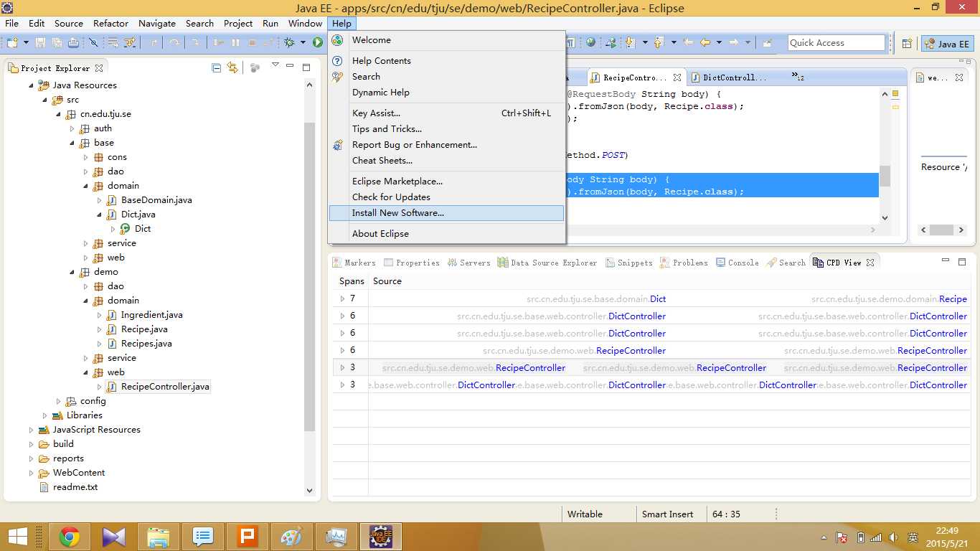980x551 pixels.
Task: Select the Java EE perspective button
Action: click(x=947, y=44)
